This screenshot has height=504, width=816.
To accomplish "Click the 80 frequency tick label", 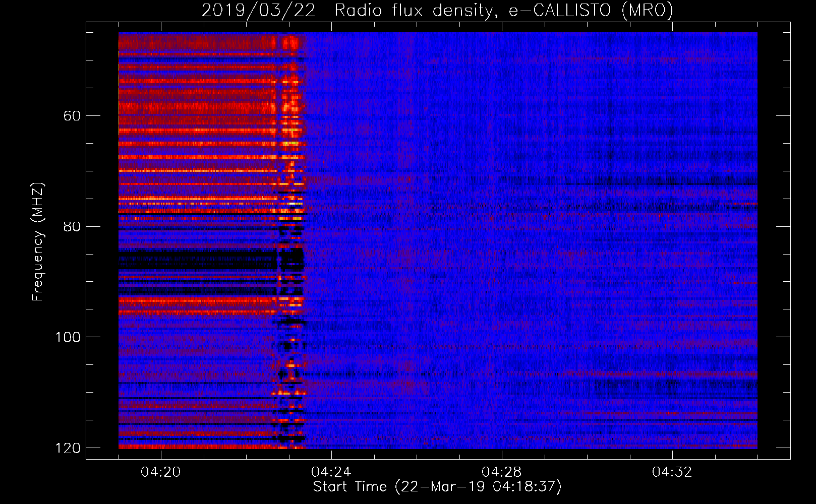I will tap(72, 226).
